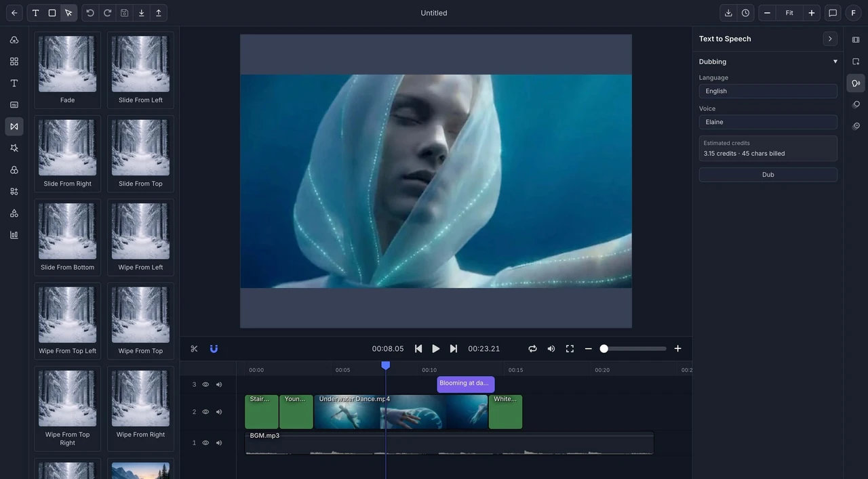
Task: Select the Slide From Left transition
Action: (x=140, y=70)
